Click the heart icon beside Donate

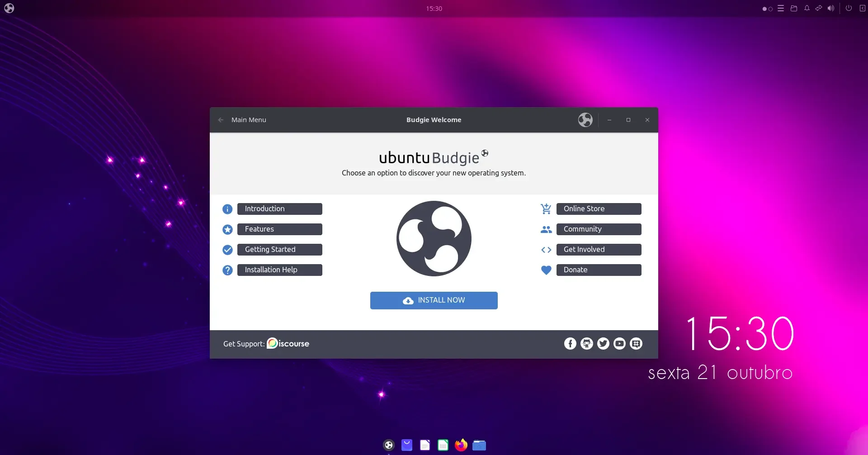click(546, 270)
